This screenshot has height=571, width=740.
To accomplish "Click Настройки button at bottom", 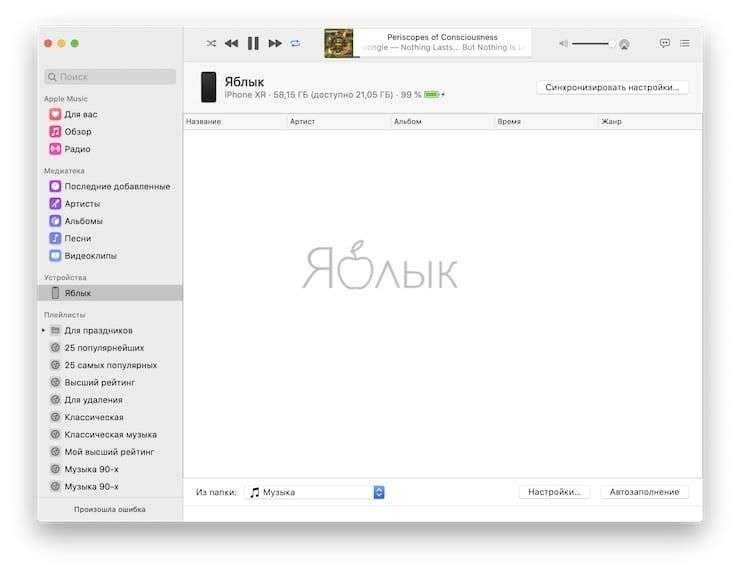I will coord(554,492).
